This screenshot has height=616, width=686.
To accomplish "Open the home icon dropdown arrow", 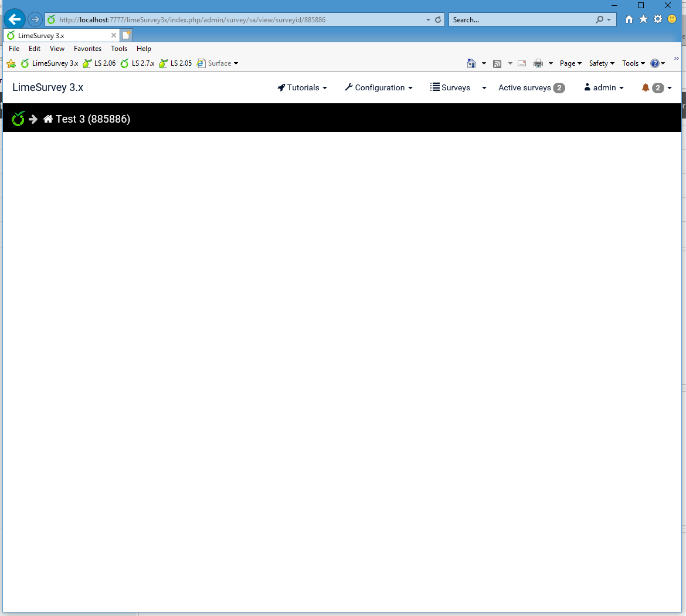I will pos(484,63).
